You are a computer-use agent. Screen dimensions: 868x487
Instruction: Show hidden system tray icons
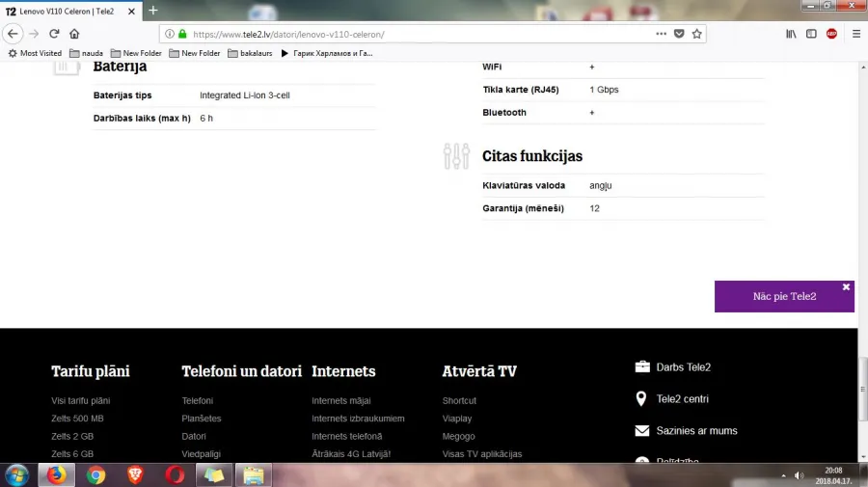click(783, 475)
